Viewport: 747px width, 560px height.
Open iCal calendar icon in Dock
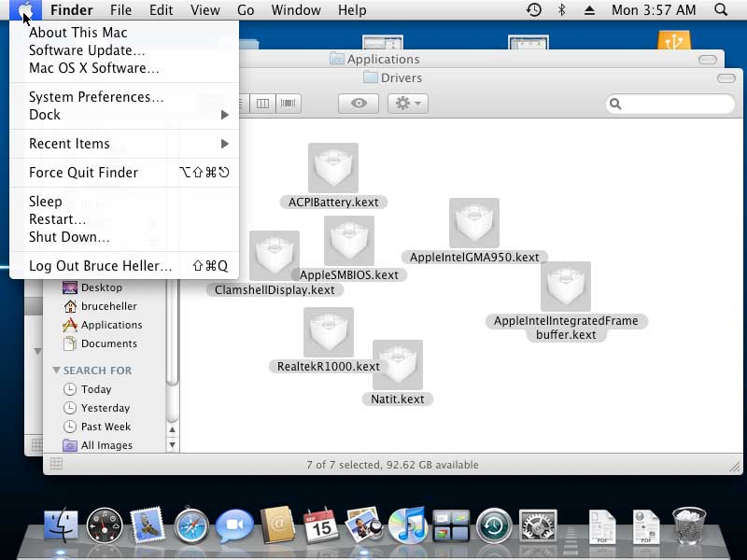pyautogui.click(x=320, y=525)
